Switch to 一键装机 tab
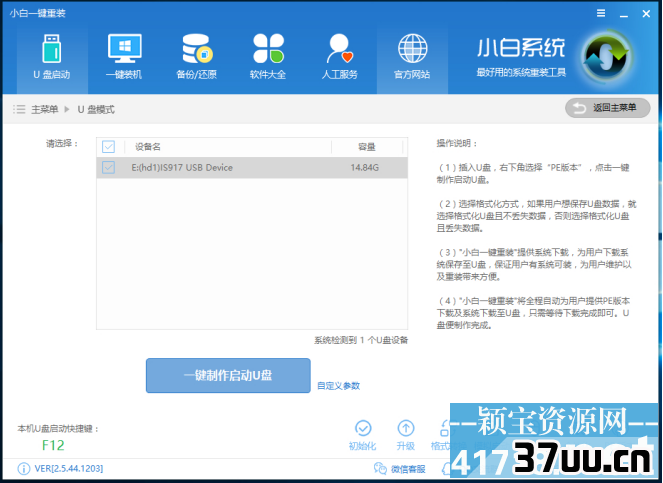The height and width of the screenshot is (483, 663). pos(124,58)
